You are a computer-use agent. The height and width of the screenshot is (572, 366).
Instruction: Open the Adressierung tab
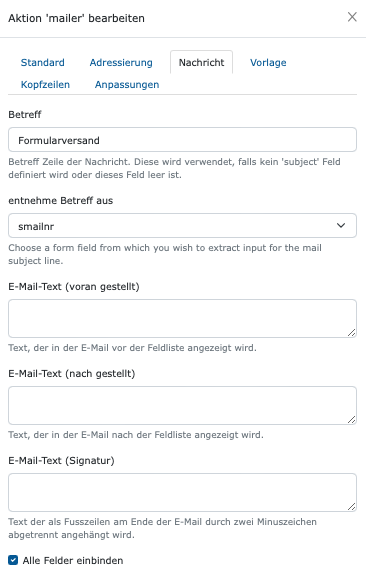121,62
